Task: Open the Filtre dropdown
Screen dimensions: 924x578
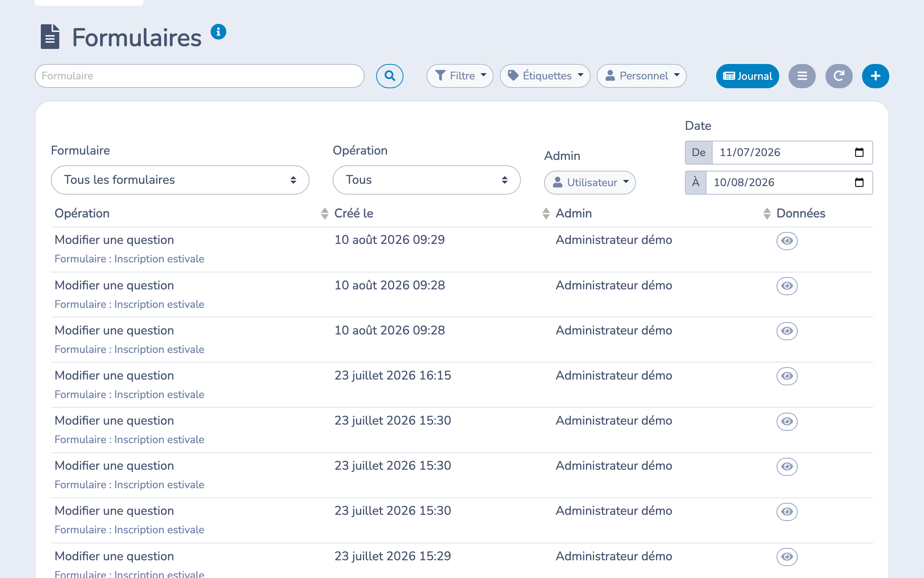Action: [460, 76]
